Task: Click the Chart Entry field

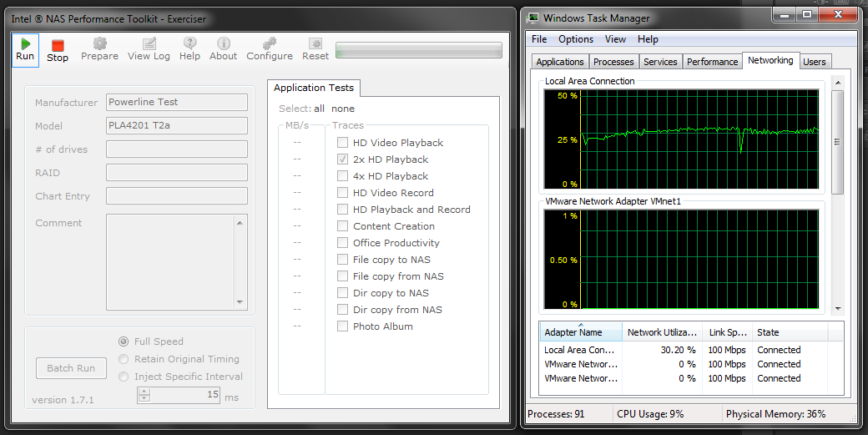Action: tap(177, 196)
